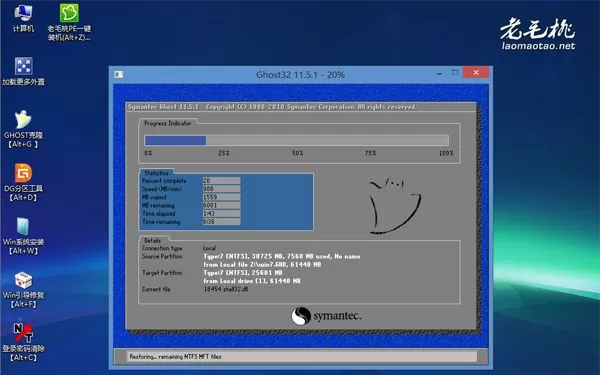The width and height of the screenshot is (600, 375).
Task: Click the Restoring status bar text
Action: 175,357
